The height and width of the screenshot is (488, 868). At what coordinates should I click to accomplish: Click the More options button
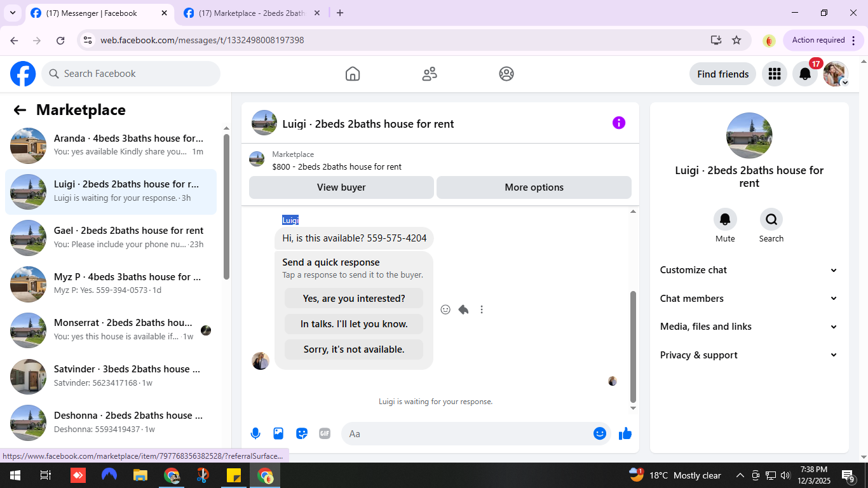pyautogui.click(x=534, y=187)
